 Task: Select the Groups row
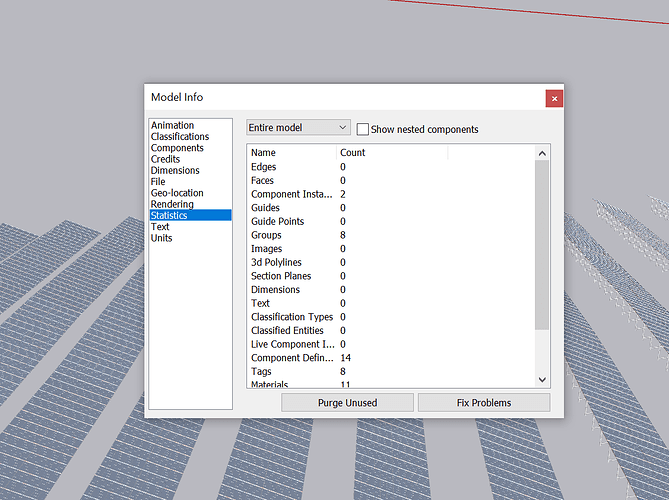point(391,235)
